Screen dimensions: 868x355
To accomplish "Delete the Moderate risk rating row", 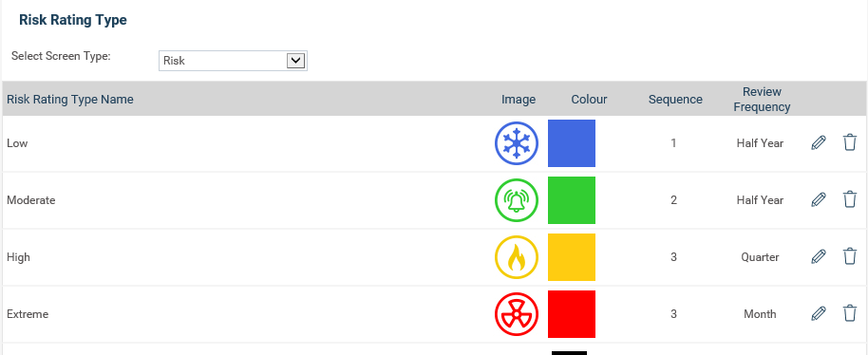I will tap(850, 199).
